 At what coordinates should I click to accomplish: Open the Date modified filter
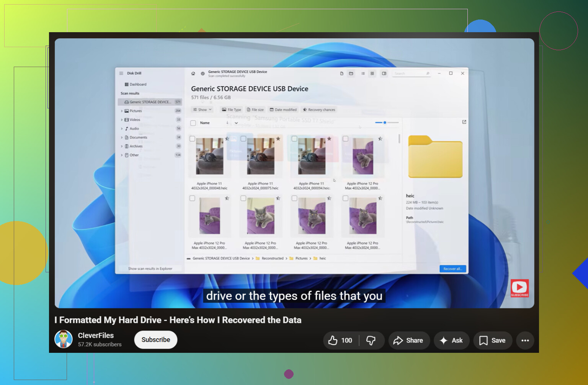(x=283, y=110)
